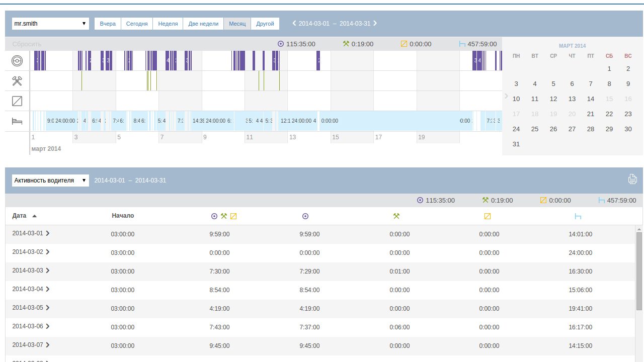Pick March 21 in the calendar

click(x=591, y=114)
